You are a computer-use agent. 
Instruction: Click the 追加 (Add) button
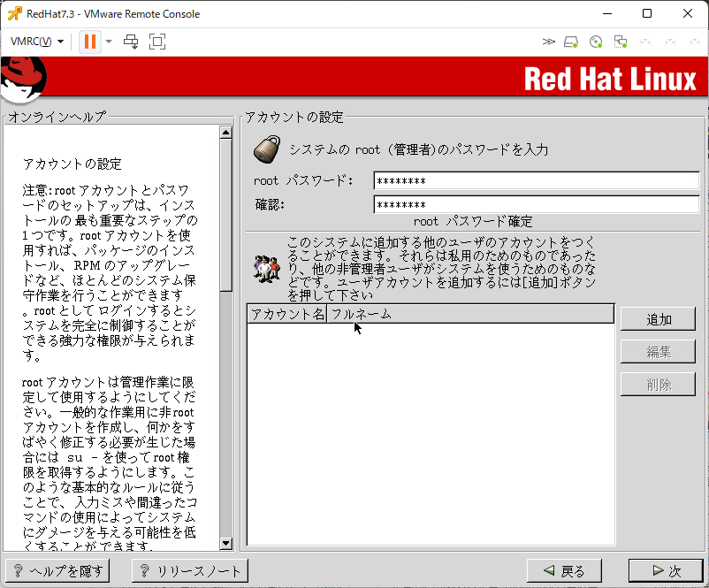(x=658, y=319)
